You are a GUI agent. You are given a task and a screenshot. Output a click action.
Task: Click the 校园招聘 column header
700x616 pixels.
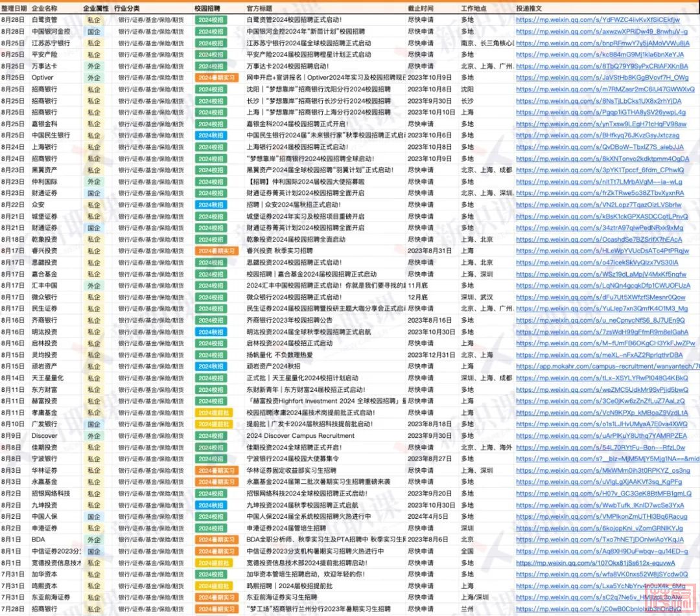point(207,8)
